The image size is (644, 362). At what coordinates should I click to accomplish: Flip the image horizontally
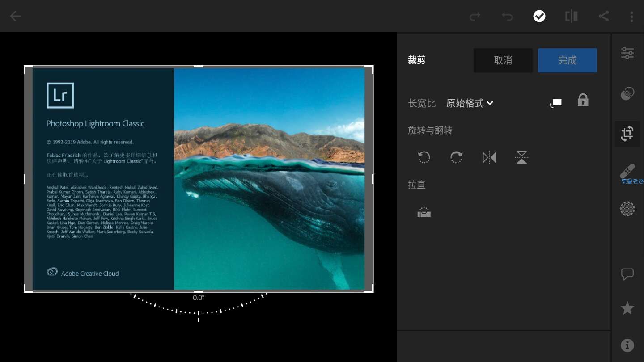coord(489,157)
